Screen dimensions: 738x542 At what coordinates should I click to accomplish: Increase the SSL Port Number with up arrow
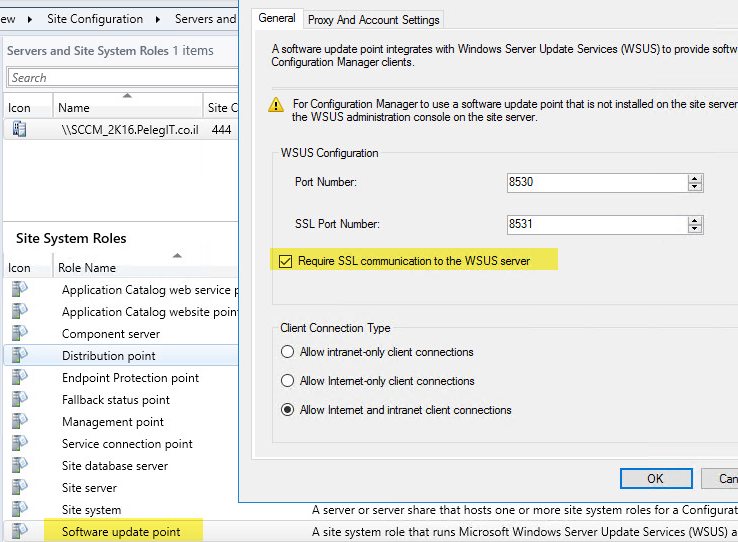click(x=695, y=221)
